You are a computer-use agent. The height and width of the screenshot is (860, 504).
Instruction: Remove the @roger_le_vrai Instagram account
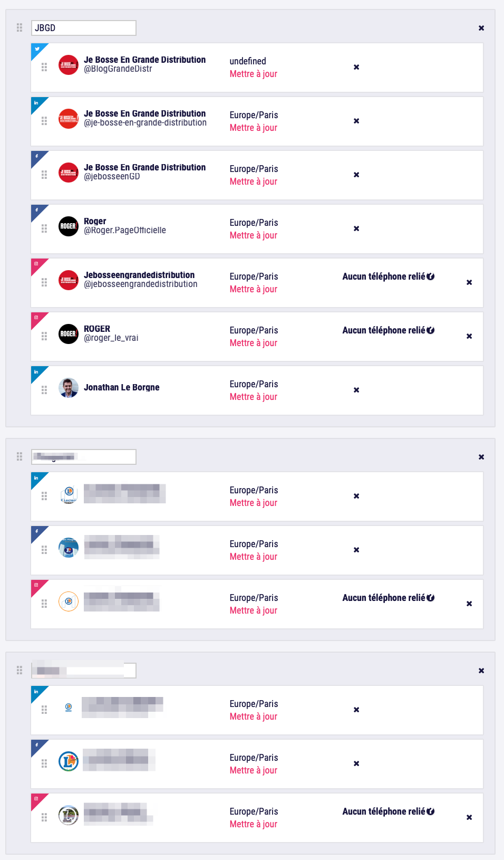point(469,336)
